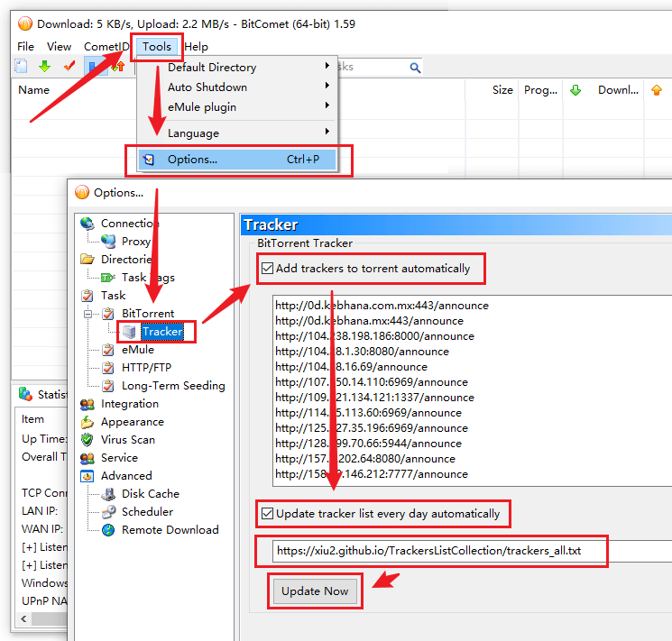Select Remote Download globe item

pyautogui.click(x=170, y=530)
